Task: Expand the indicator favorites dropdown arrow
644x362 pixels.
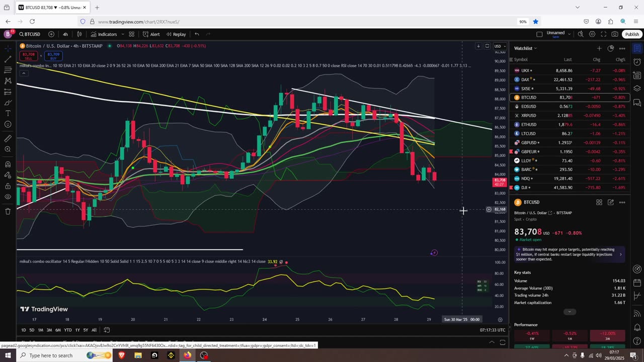Action: pos(123,34)
